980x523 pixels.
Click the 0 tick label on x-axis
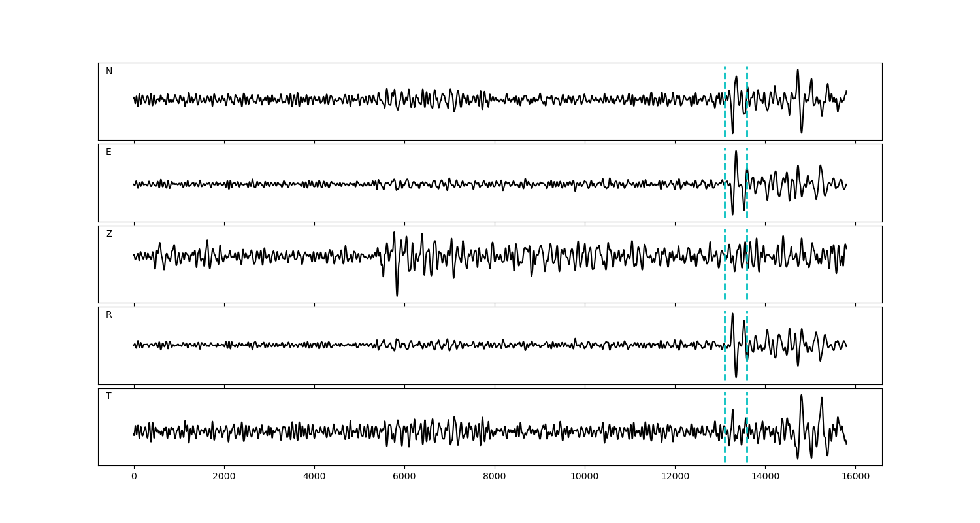pyautogui.click(x=134, y=477)
